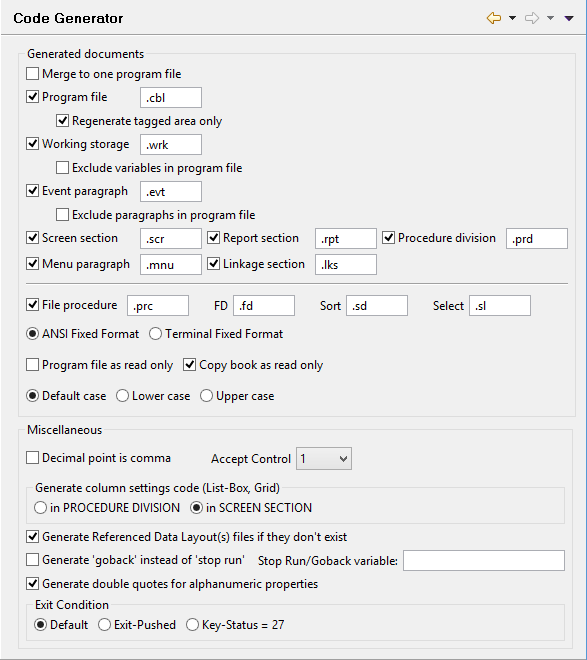Open the back history dropdown arrow
This screenshot has height=660, width=587.
click(512, 18)
